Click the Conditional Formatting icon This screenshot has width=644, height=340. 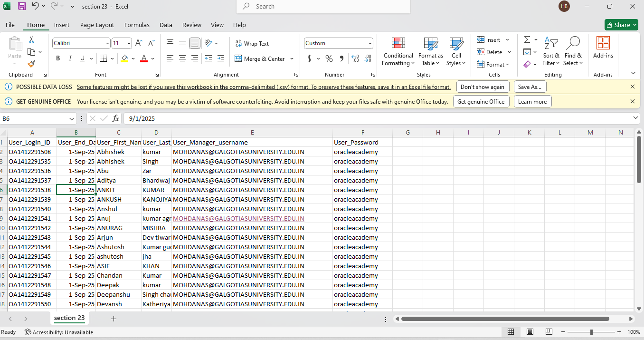coord(398,43)
